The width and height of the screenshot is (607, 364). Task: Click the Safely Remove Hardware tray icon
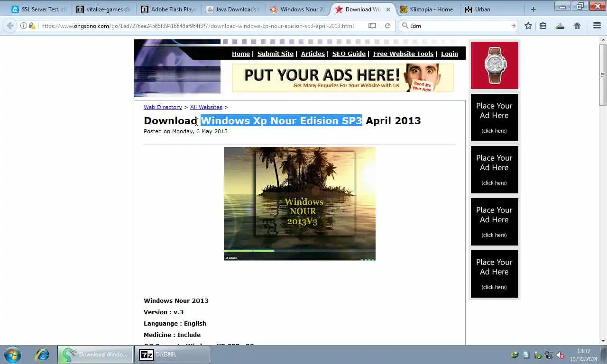pos(538,355)
